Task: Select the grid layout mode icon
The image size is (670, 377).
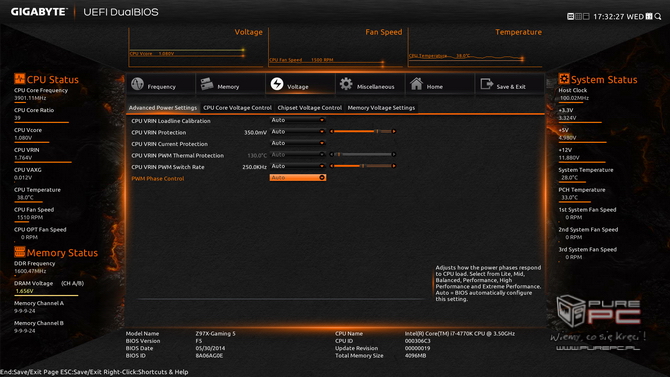Action: (579, 16)
